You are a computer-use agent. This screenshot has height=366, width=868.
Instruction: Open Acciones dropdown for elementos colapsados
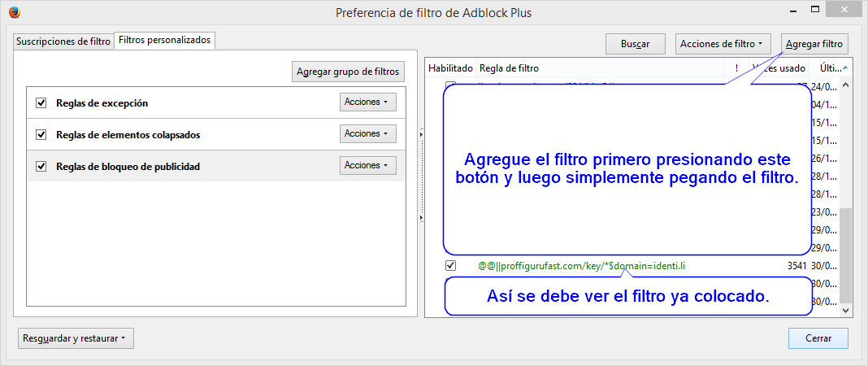(x=367, y=133)
